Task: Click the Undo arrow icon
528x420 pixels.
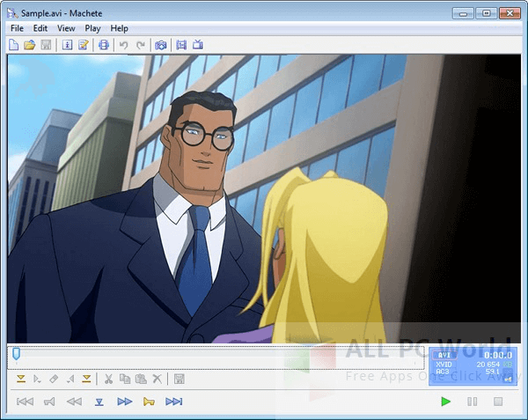Action: pyautogui.click(x=123, y=45)
